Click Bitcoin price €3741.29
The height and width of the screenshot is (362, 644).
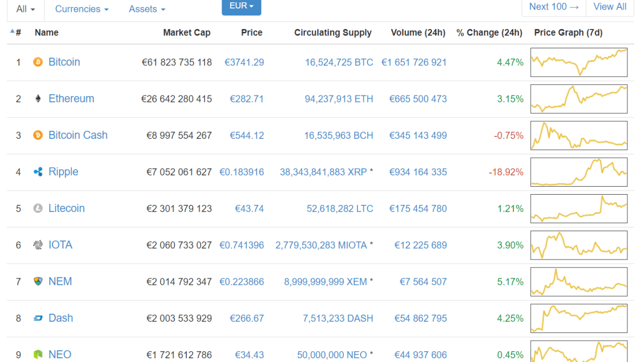coord(244,62)
